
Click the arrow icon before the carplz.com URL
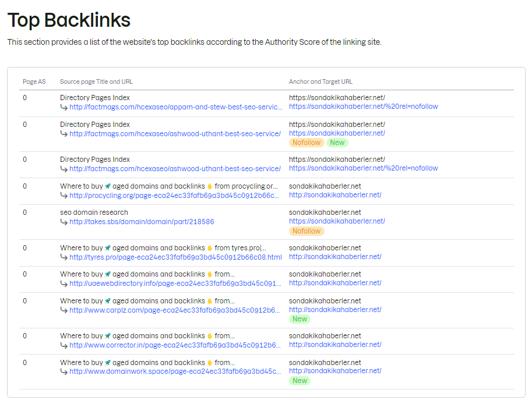64,310
